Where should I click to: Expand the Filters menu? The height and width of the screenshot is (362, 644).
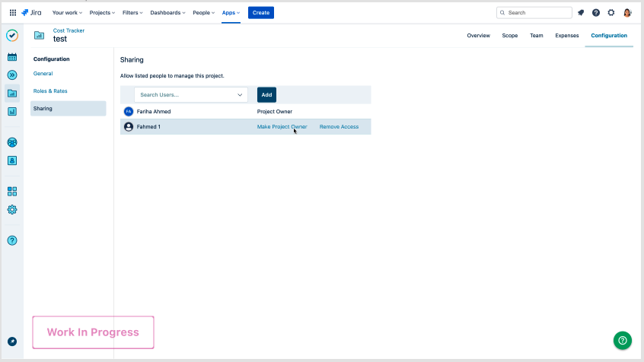[132, 13]
